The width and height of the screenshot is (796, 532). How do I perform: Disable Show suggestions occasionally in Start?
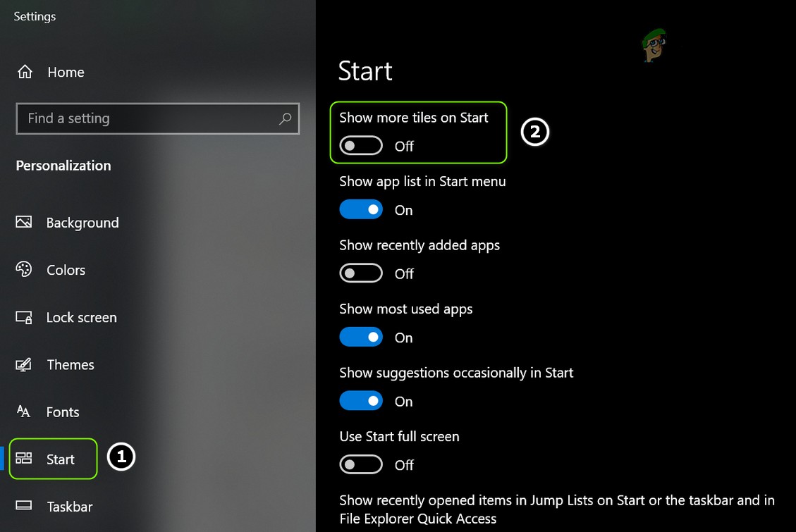(x=361, y=400)
